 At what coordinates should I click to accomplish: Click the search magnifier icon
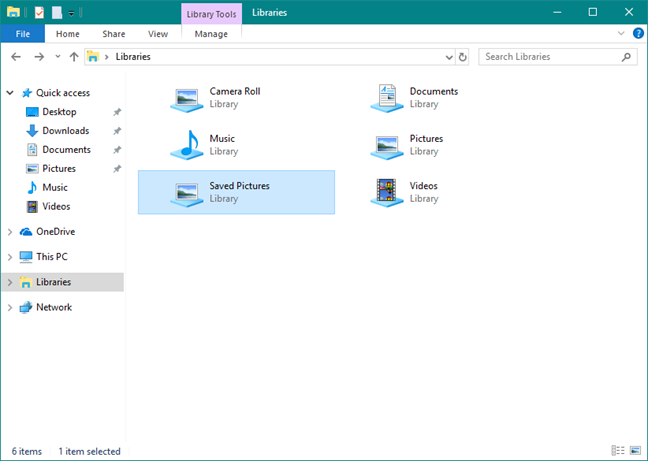point(626,57)
